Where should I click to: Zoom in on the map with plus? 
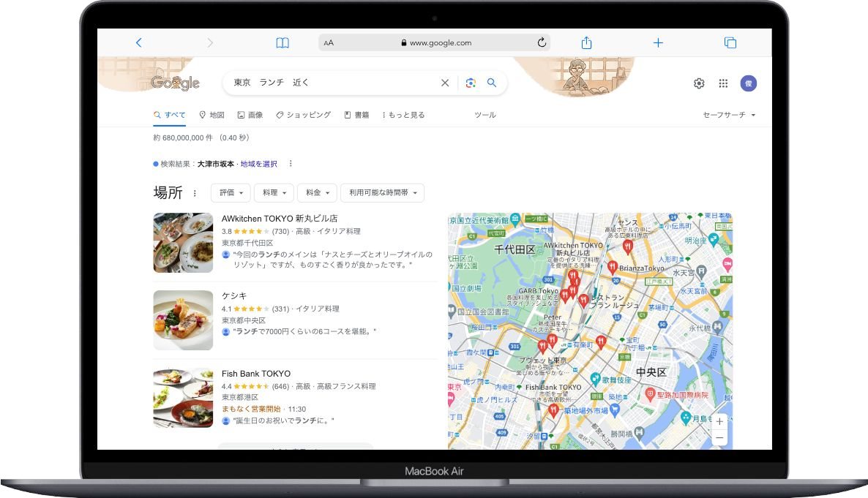(x=719, y=422)
